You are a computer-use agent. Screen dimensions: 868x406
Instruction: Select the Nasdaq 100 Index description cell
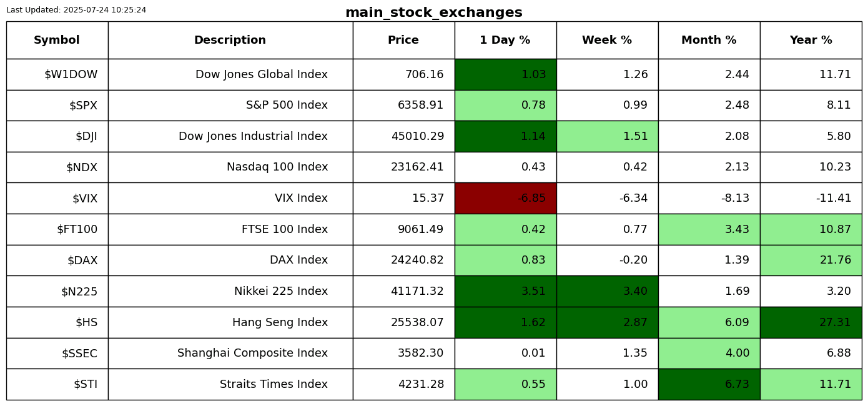230,167
